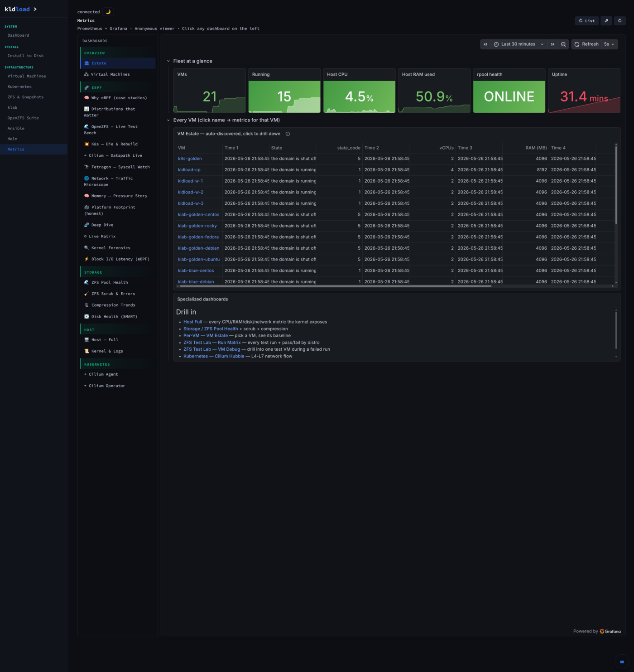Sort table by state_code column header
This screenshot has height=672, width=634.
[349, 148]
